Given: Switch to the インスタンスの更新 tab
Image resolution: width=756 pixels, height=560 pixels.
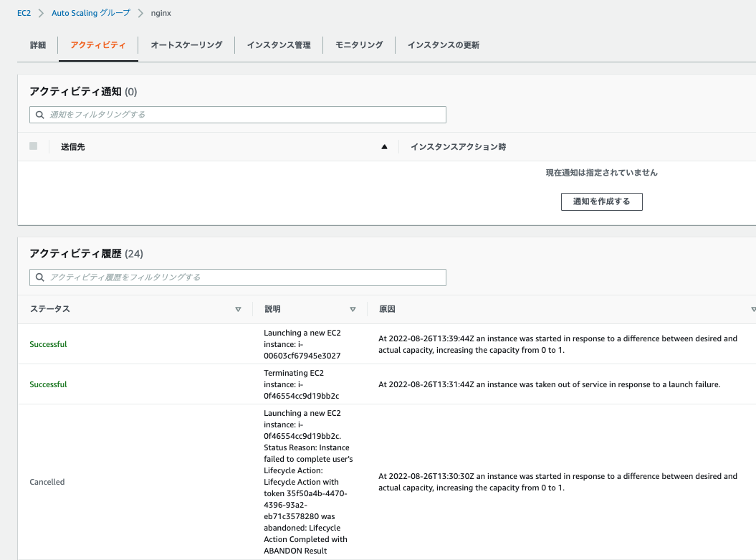Looking at the screenshot, I should click(442, 44).
